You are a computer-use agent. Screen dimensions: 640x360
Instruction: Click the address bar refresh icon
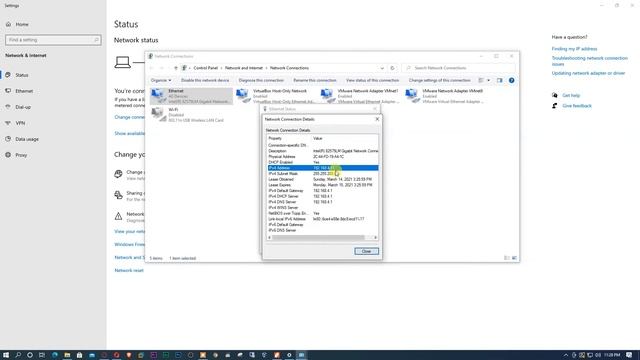pos(392,68)
